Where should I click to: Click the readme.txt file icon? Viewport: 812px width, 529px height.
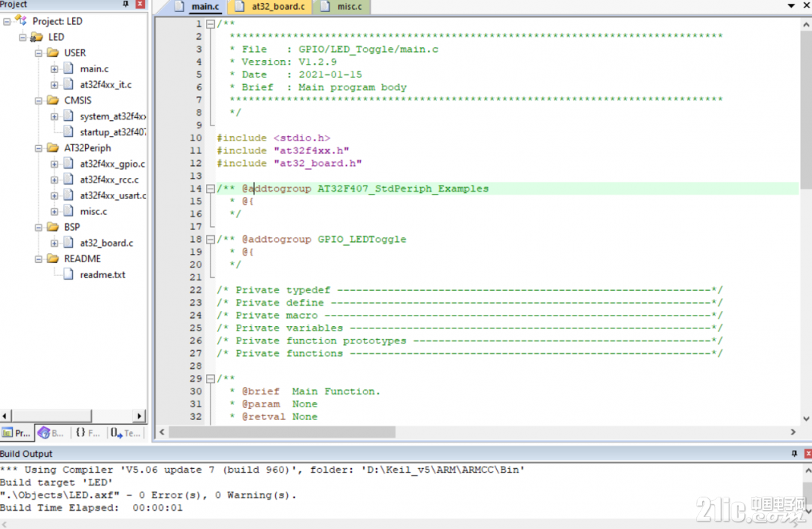(x=68, y=274)
